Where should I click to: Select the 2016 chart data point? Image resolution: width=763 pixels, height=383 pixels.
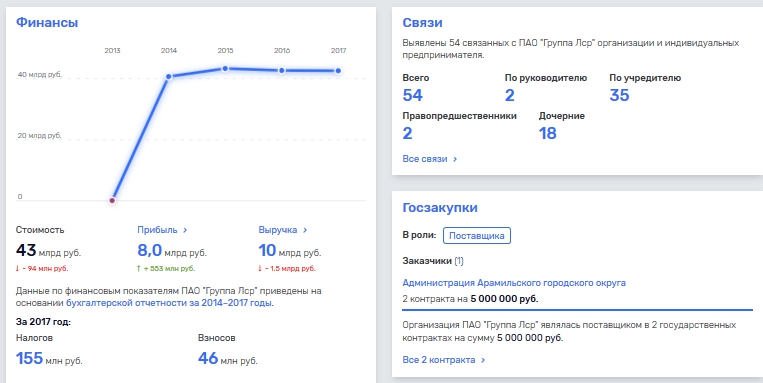coord(282,71)
